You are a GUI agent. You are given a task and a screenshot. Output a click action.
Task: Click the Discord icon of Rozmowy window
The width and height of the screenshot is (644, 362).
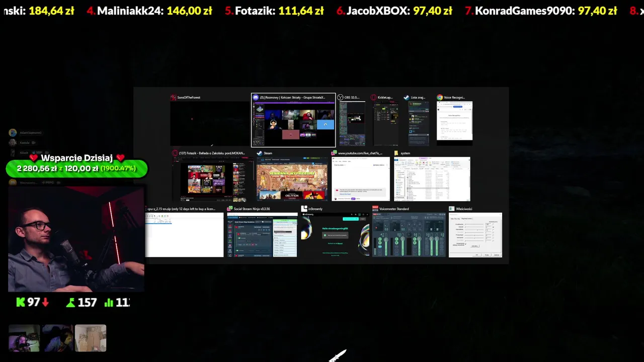tap(256, 98)
